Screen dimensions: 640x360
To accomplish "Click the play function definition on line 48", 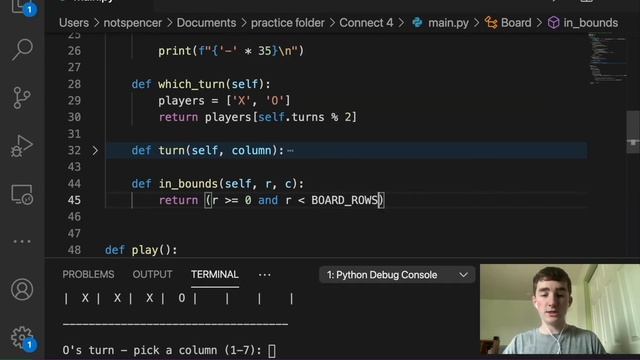I will (141, 250).
